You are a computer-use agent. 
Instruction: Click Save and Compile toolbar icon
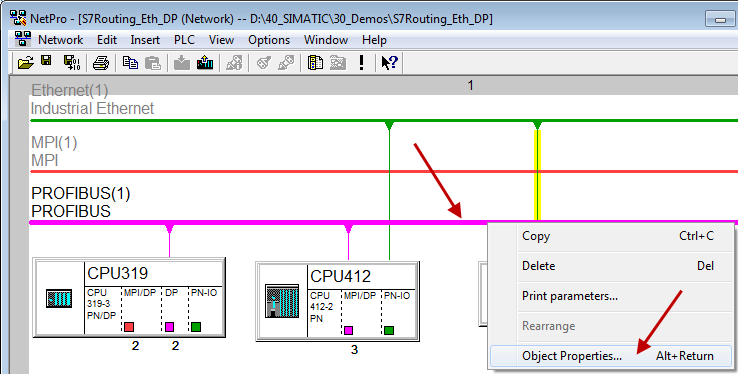click(x=72, y=63)
